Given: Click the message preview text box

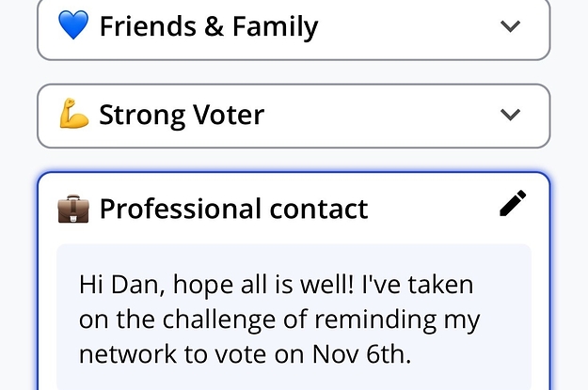Looking at the screenshot, I should click(x=293, y=320).
